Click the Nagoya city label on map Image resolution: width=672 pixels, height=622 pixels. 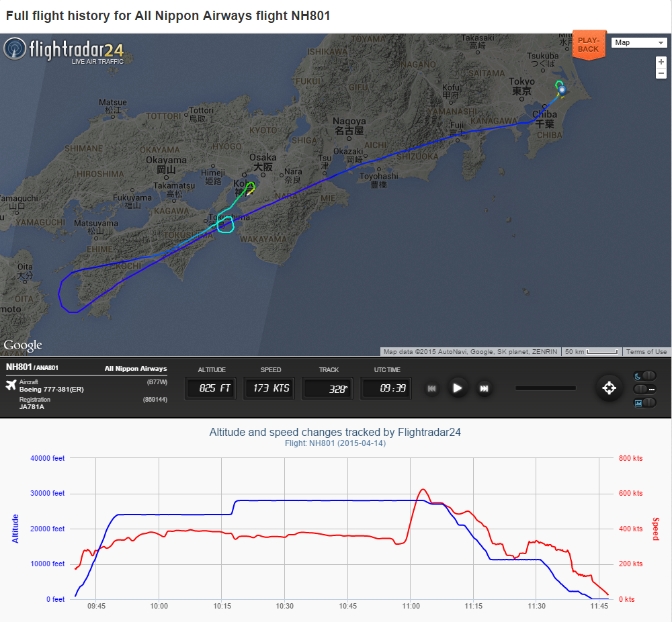point(349,126)
